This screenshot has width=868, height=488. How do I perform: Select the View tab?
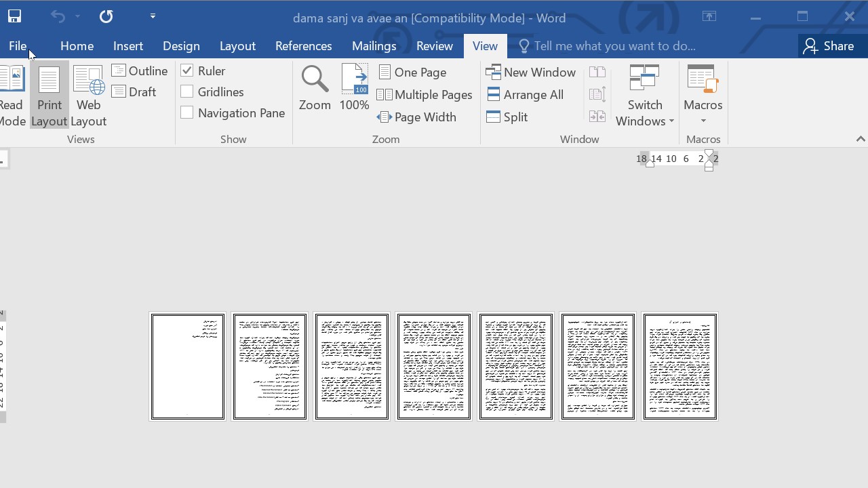[x=485, y=46]
